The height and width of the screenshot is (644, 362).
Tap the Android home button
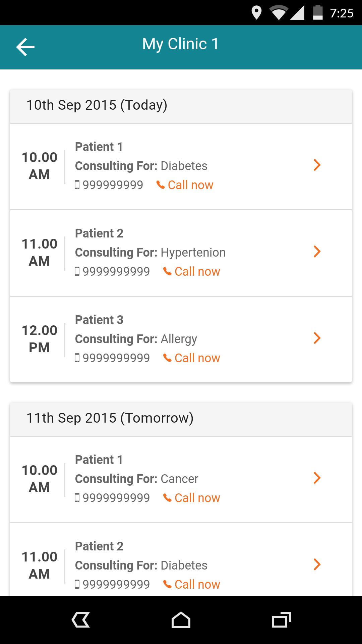[x=181, y=620]
